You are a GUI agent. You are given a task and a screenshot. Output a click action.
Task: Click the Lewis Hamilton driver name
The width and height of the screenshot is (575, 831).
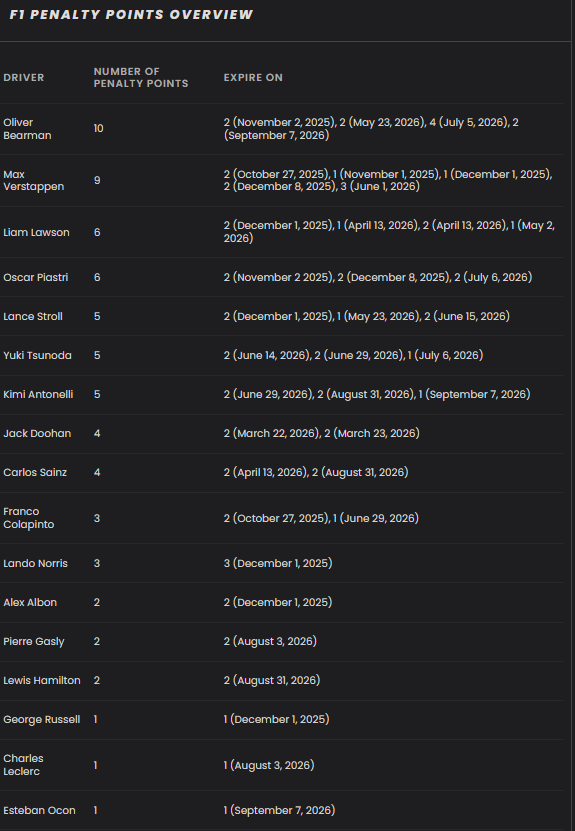click(42, 680)
